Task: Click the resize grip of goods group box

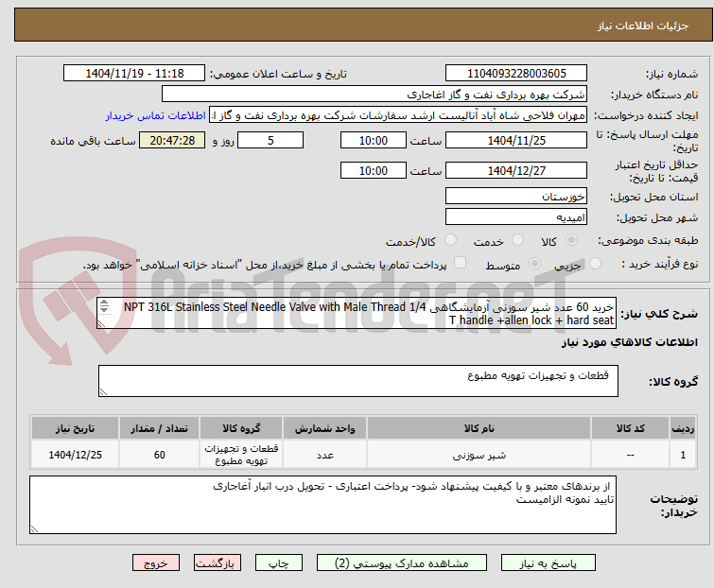Action: (103, 392)
